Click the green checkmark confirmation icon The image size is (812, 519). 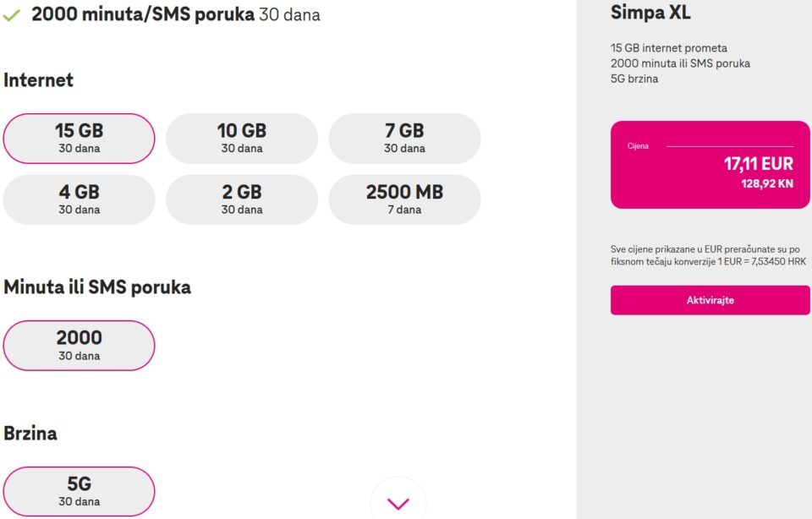11,14
